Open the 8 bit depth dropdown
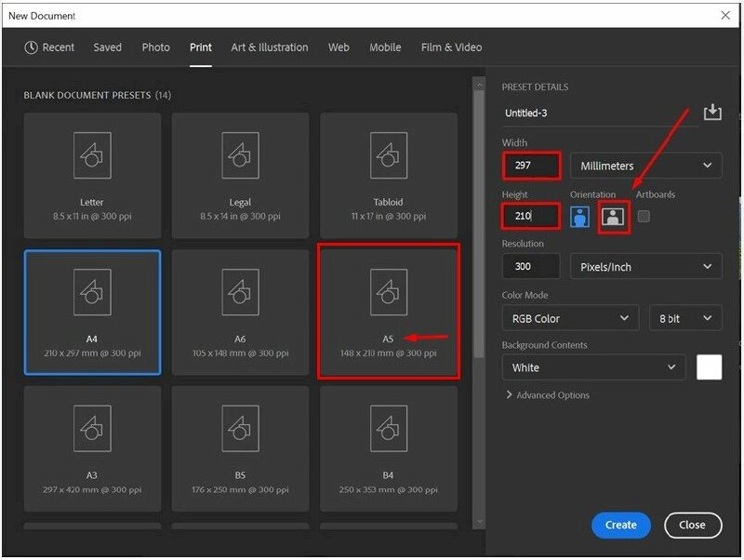The height and width of the screenshot is (560, 744). (685, 317)
